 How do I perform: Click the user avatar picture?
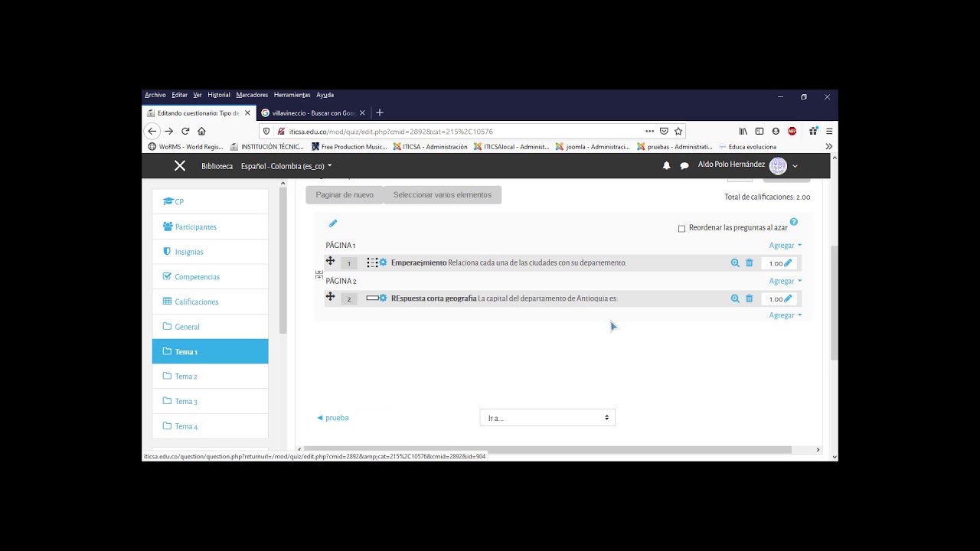[x=778, y=165]
